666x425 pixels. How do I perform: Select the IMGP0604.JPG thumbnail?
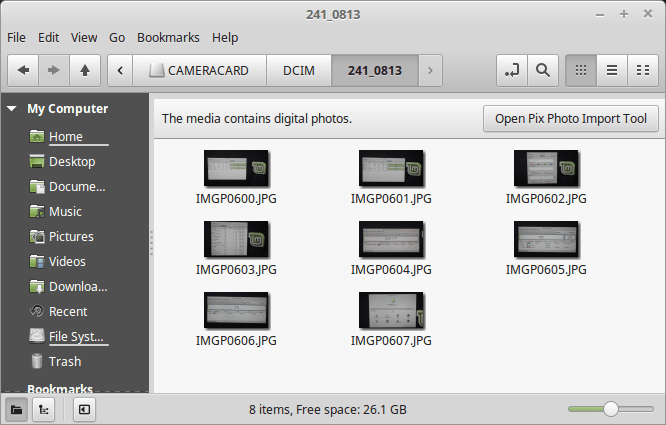pos(391,240)
